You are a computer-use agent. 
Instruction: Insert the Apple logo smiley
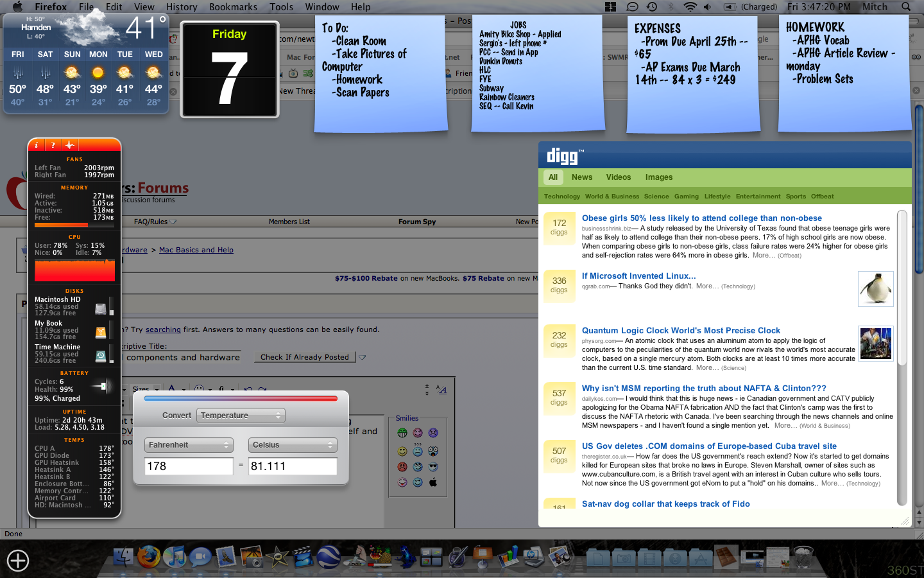coord(433,482)
